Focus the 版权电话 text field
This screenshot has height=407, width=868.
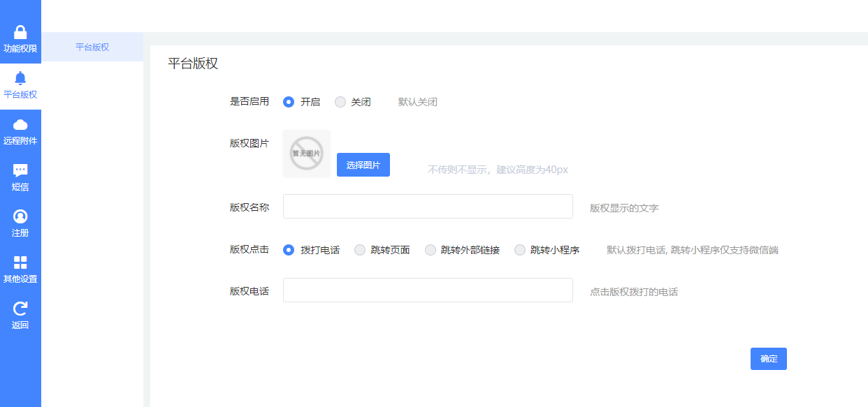(x=428, y=290)
